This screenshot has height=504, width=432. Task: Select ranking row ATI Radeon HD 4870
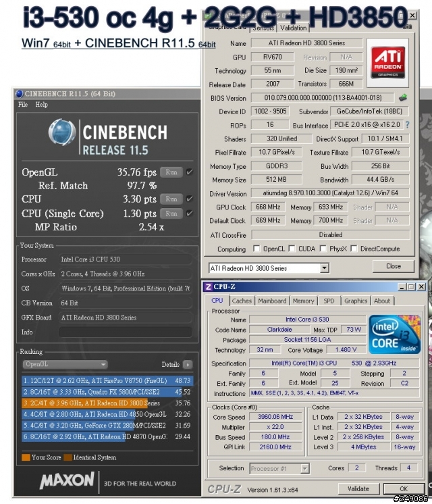click(107, 436)
